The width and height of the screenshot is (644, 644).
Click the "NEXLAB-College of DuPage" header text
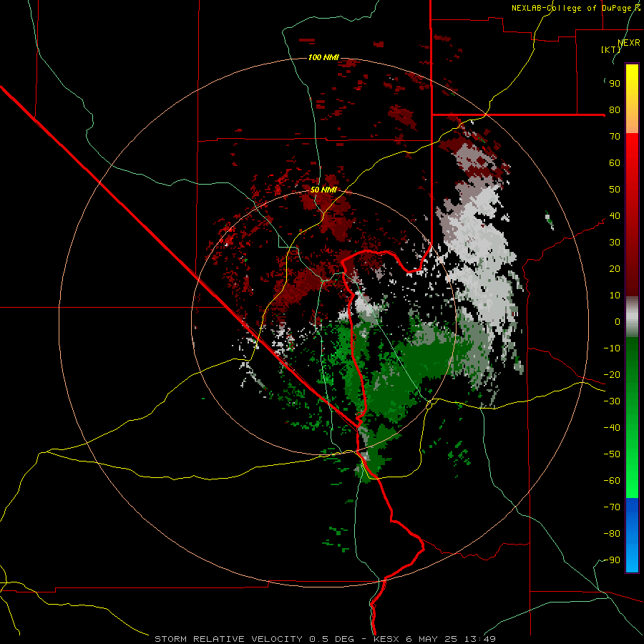(x=573, y=8)
